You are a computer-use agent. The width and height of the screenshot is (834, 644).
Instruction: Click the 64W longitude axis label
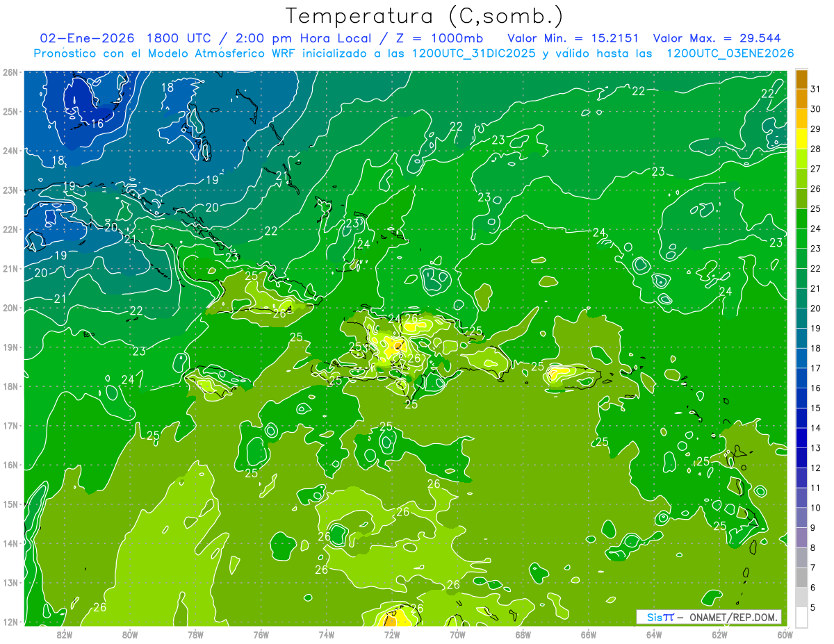click(654, 634)
